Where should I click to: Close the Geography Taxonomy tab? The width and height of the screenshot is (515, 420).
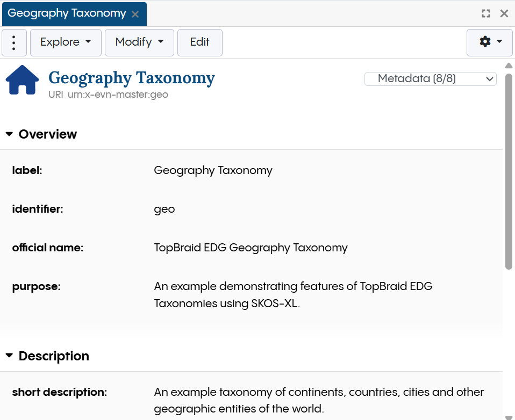point(135,14)
